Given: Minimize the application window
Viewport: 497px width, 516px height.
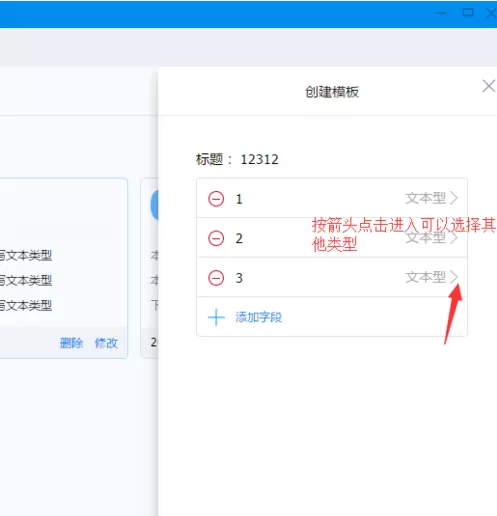Looking at the screenshot, I should coord(441,13).
